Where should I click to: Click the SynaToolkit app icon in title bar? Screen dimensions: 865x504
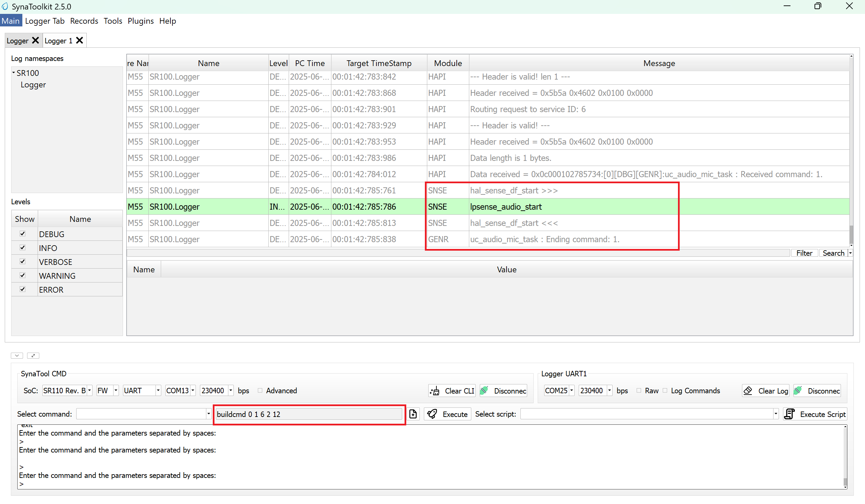tap(5, 6)
